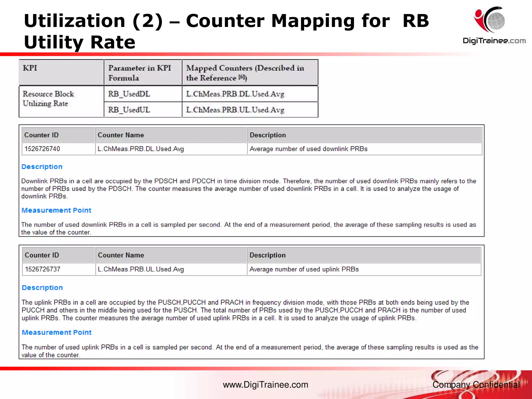Screen dimensions: 532x399
Task: Select the 'RB_UsedDL' parameter cell
Action: (x=143, y=94)
